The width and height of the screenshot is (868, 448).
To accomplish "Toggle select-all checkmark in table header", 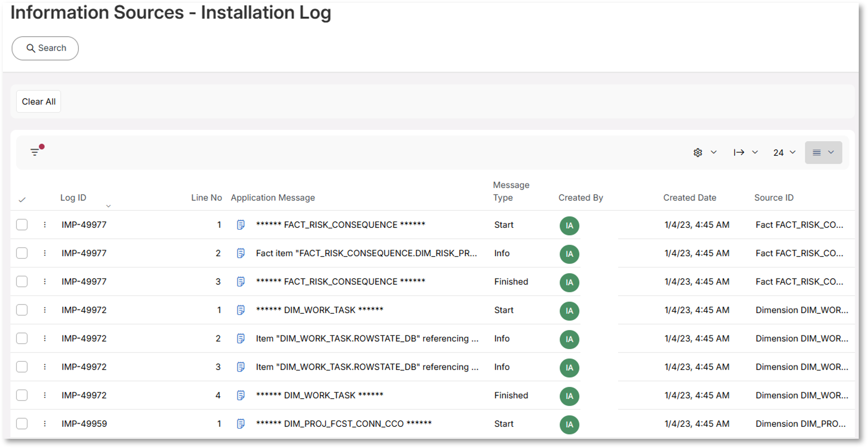I will (x=22, y=200).
